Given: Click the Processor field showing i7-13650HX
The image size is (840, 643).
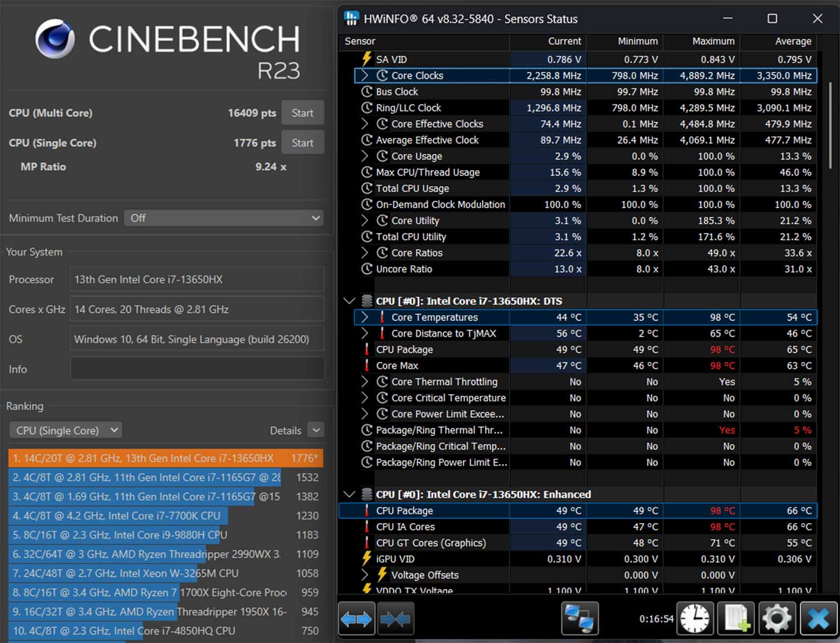Looking at the screenshot, I should 197,279.
